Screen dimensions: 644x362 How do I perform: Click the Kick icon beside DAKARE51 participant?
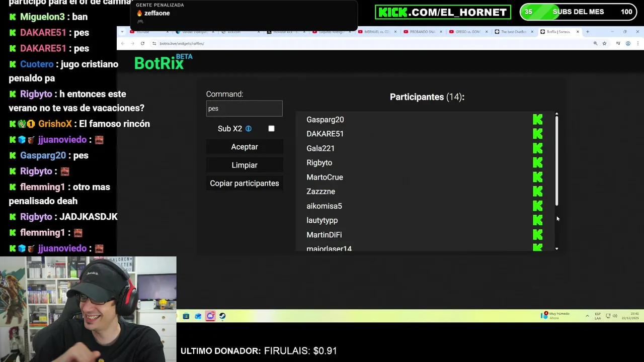(537, 134)
